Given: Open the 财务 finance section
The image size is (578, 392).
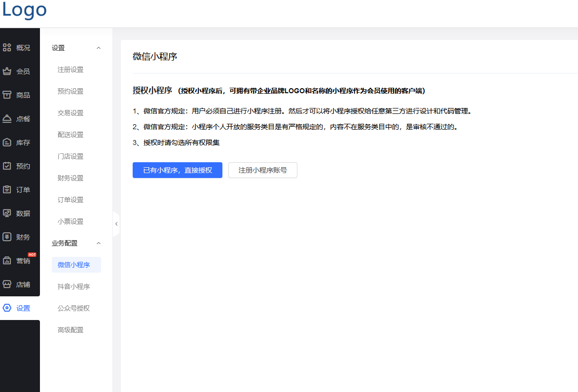Looking at the screenshot, I should click(x=20, y=237).
